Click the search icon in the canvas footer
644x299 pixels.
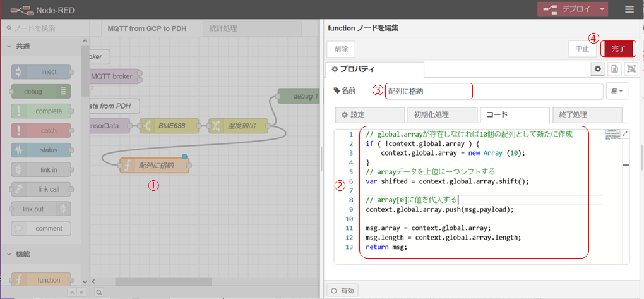(99, 292)
